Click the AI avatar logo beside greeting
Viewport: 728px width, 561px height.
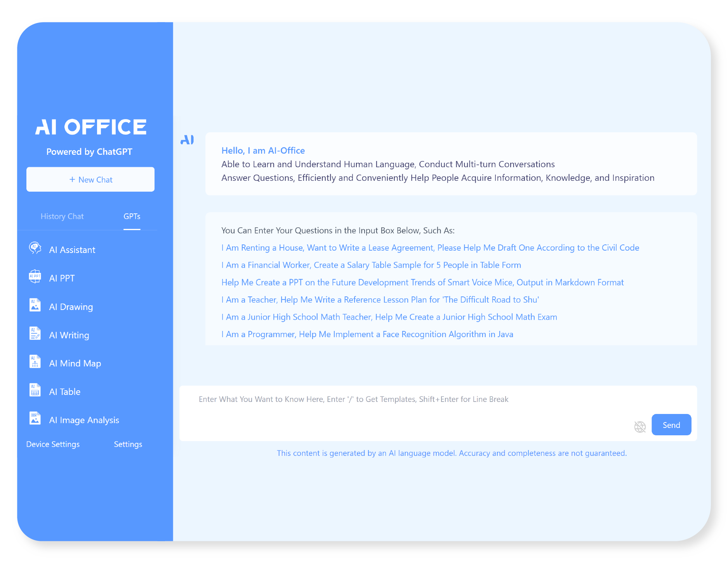coord(187,140)
